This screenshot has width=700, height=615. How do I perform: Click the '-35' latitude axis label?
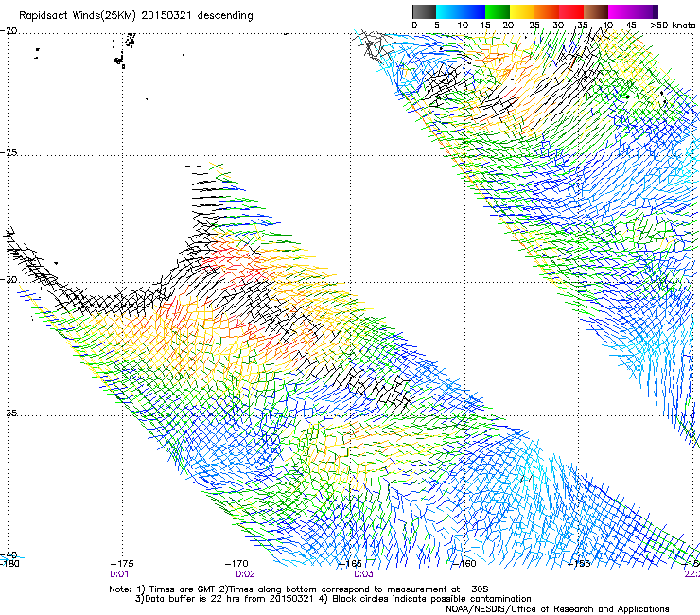click(9, 413)
